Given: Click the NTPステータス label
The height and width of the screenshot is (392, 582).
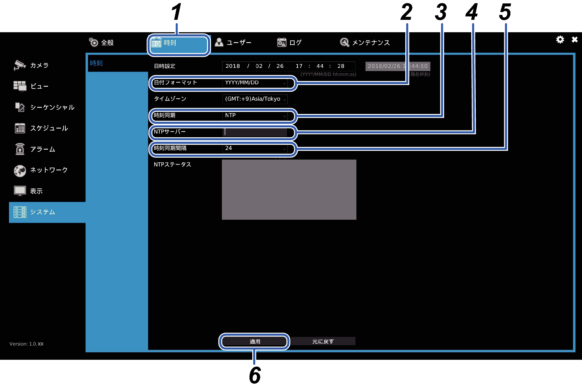Looking at the screenshot, I should point(172,165).
